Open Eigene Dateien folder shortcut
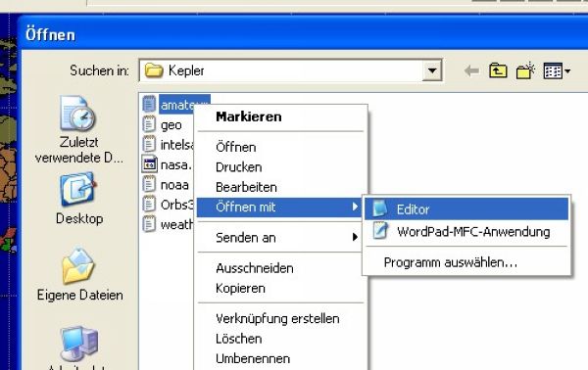 (x=80, y=275)
